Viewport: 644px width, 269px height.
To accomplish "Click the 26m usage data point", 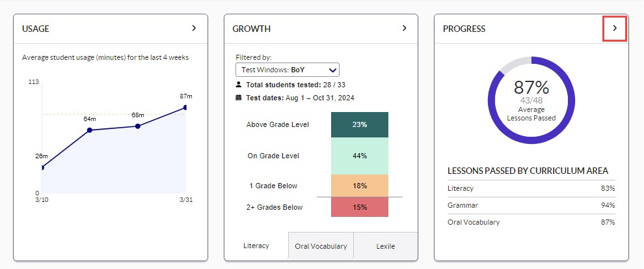I will pyautogui.click(x=42, y=167).
